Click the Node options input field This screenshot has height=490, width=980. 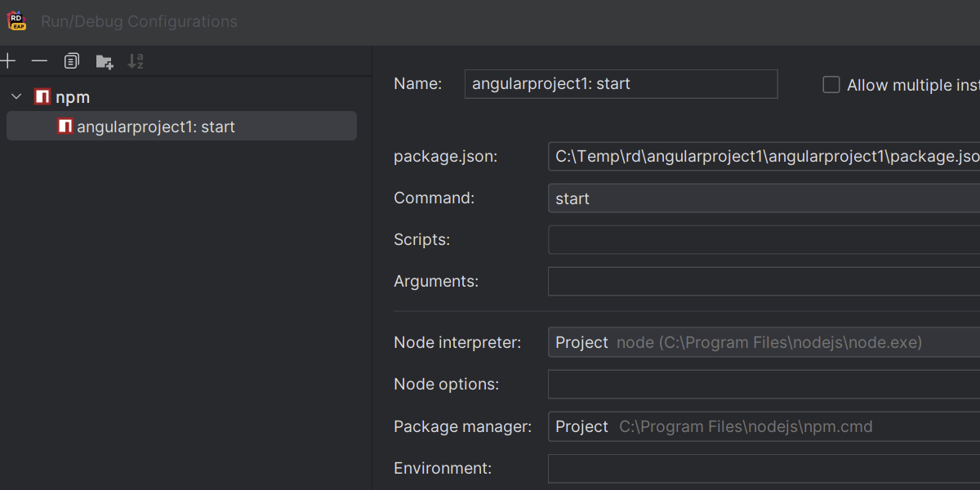click(763, 385)
